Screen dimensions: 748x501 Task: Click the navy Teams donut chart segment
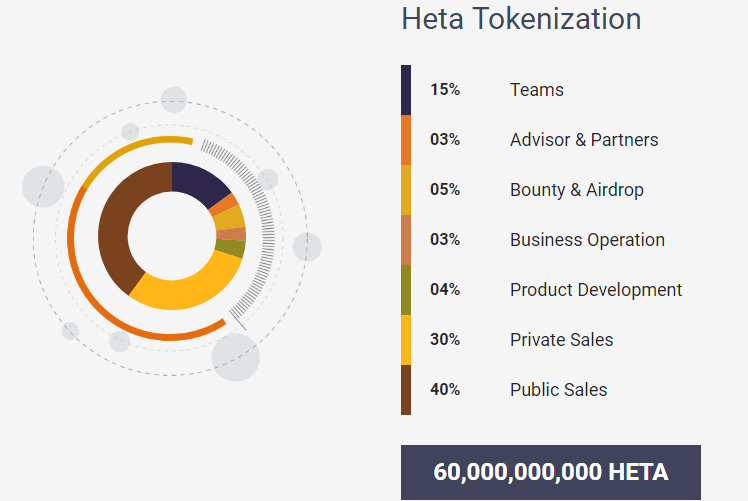pyautogui.click(x=196, y=182)
